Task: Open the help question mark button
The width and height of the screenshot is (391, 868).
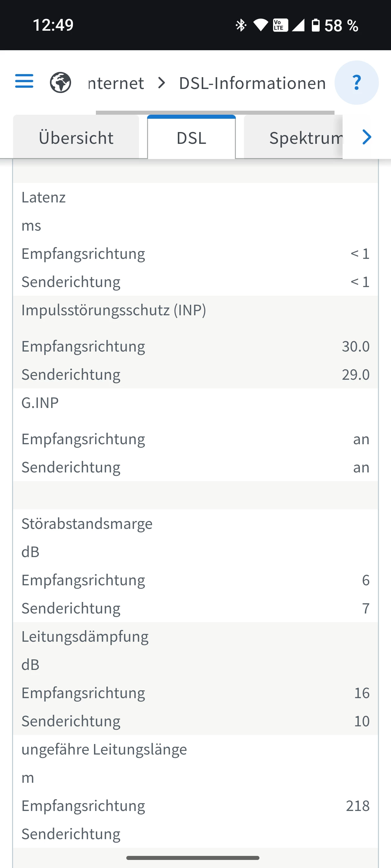Action: (x=356, y=82)
